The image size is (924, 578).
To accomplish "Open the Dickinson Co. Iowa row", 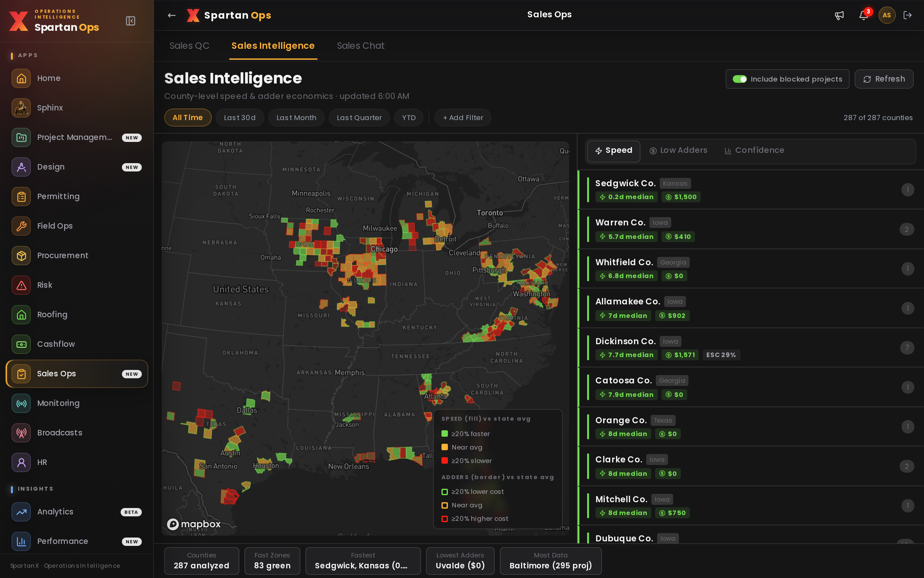I will pyautogui.click(x=751, y=347).
